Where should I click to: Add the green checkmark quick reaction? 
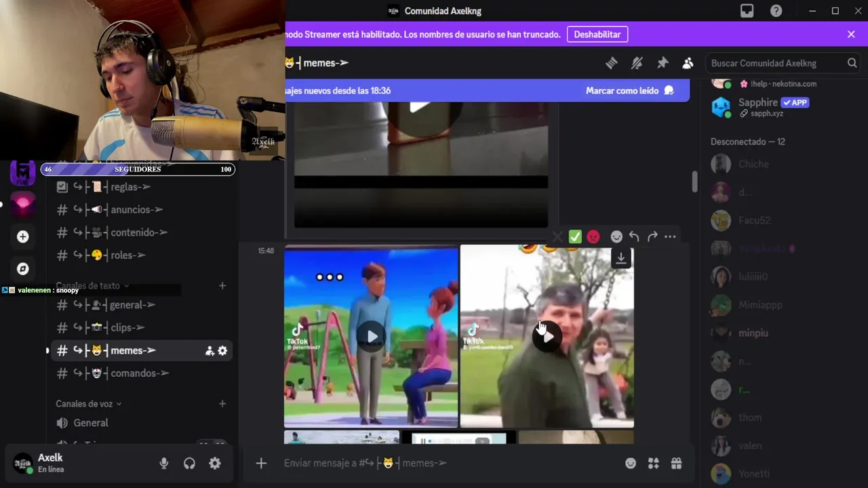(575, 237)
